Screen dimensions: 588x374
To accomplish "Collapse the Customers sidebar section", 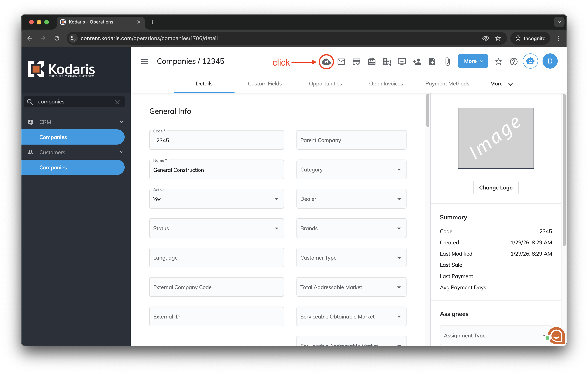I will [x=121, y=152].
